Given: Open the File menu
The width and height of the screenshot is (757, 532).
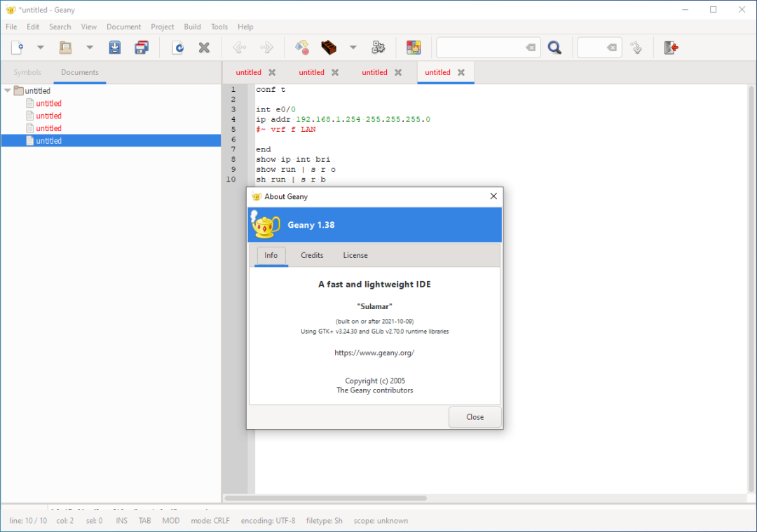Looking at the screenshot, I should click(11, 27).
